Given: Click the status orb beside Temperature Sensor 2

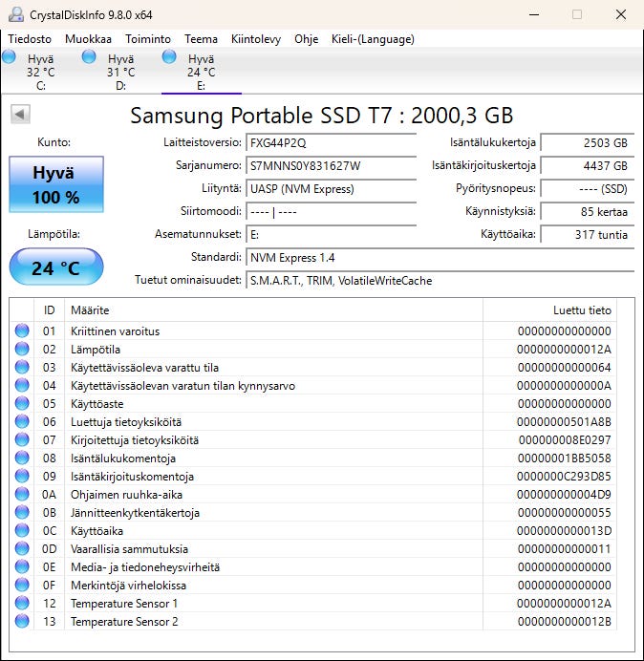Looking at the screenshot, I should [x=22, y=622].
